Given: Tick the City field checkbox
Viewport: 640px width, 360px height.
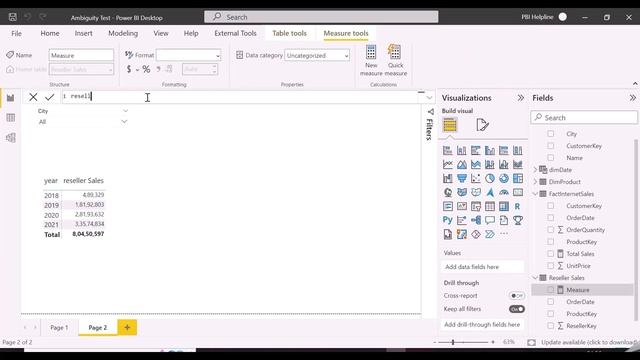Looking at the screenshot, I should pyautogui.click(x=551, y=133).
